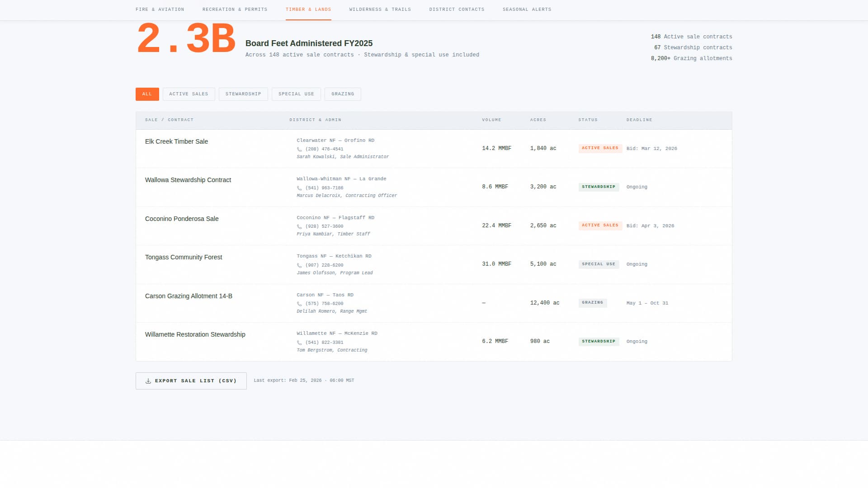The height and width of the screenshot is (488, 868).
Task: Click the 12,400 ac acreage value
Action: tap(545, 303)
